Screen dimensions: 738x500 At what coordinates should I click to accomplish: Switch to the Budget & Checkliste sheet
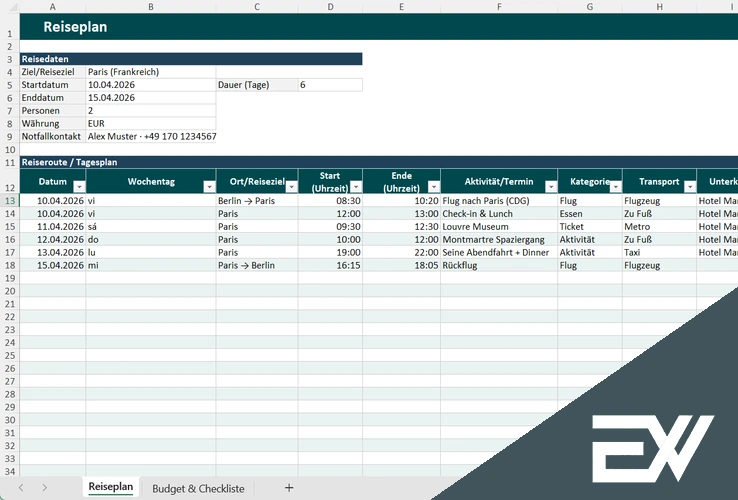198,488
